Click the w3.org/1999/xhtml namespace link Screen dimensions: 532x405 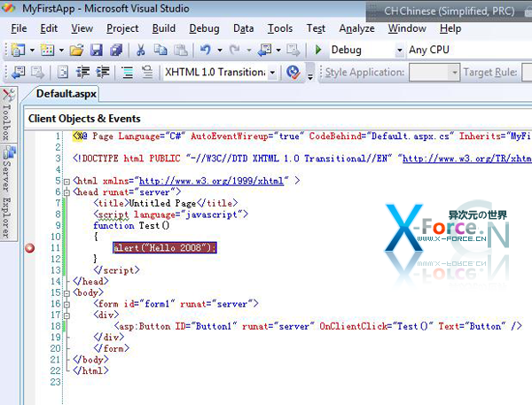211,181
